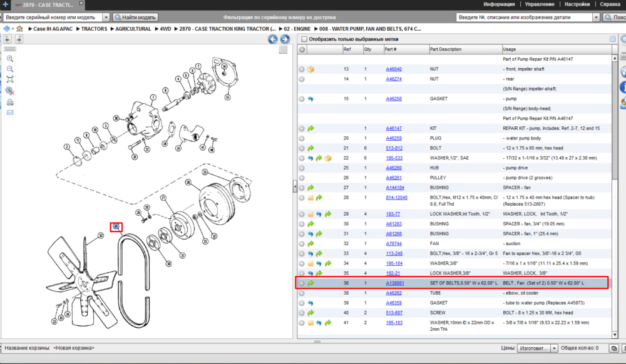Click the diagram drag handle above the zoom tools

(x=10, y=49)
